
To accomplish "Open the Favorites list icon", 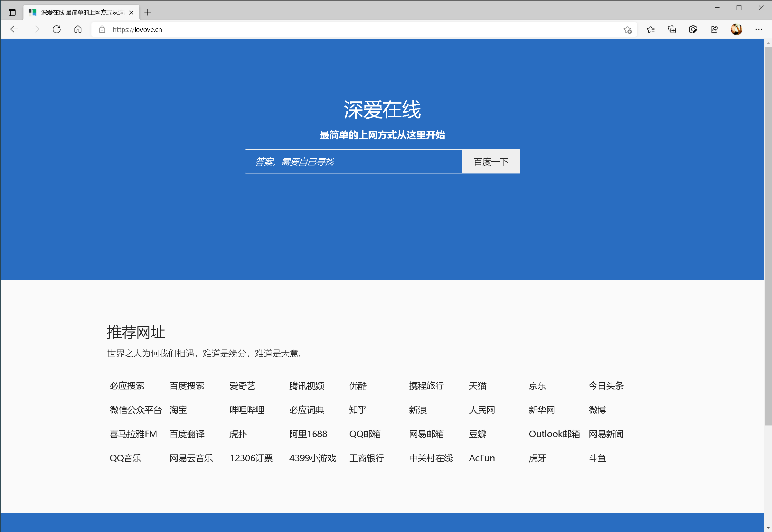I will coord(650,29).
